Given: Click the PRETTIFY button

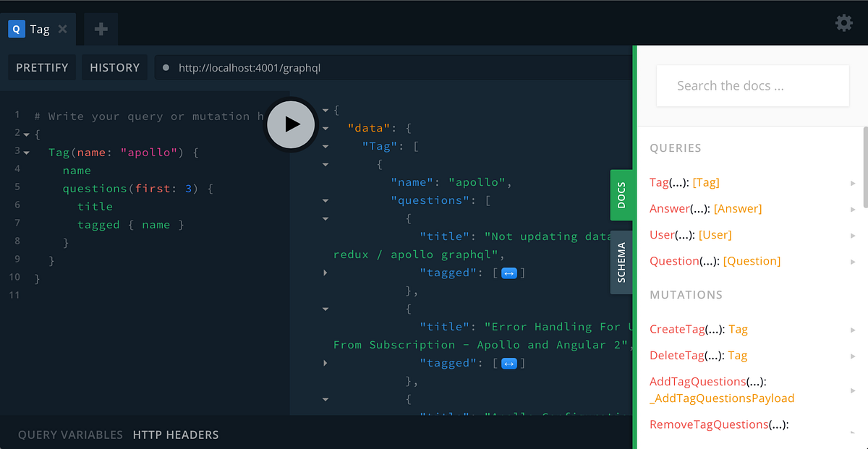Looking at the screenshot, I should tap(41, 67).
